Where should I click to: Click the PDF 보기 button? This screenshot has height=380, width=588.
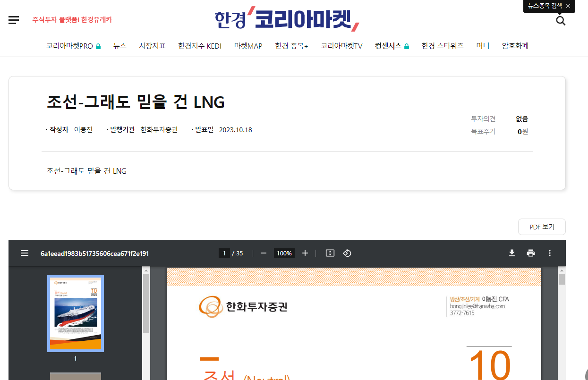pos(542,227)
